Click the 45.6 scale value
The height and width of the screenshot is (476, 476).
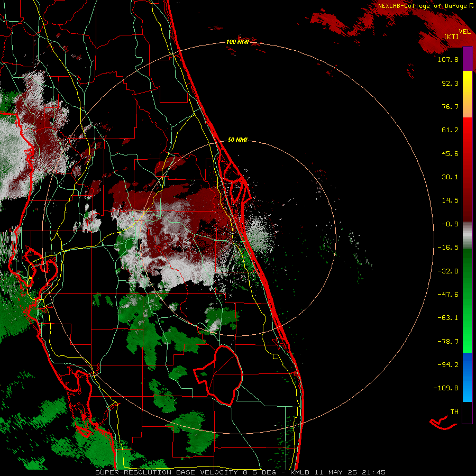pyautogui.click(x=450, y=153)
